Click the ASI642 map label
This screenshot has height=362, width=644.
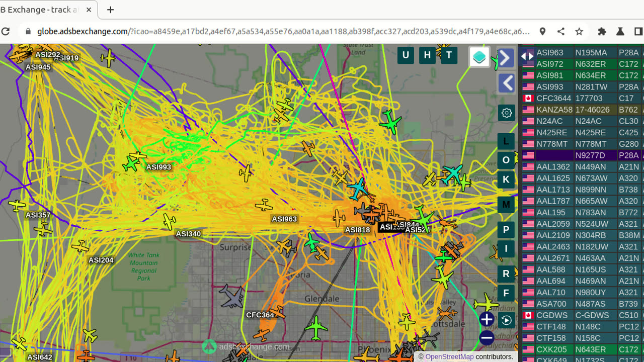pos(39,357)
